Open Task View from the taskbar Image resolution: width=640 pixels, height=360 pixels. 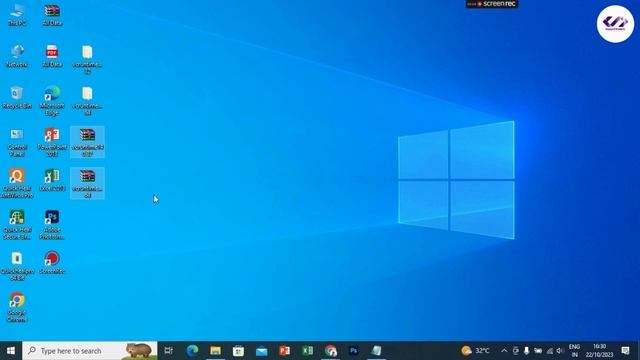(169, 351)
